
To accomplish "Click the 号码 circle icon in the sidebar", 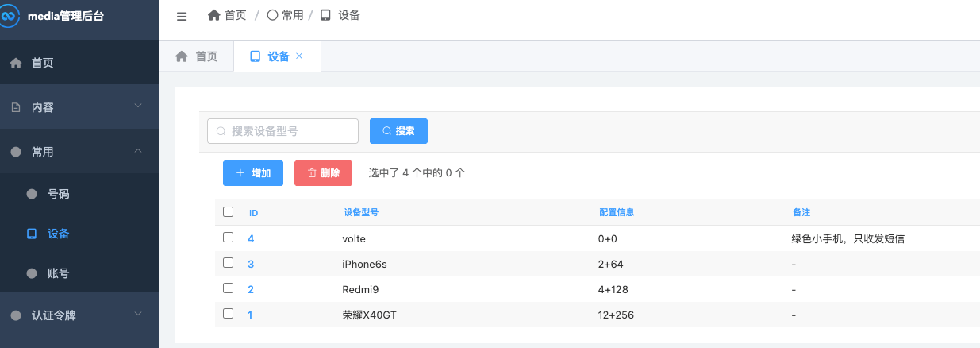I will coord(32,193).
